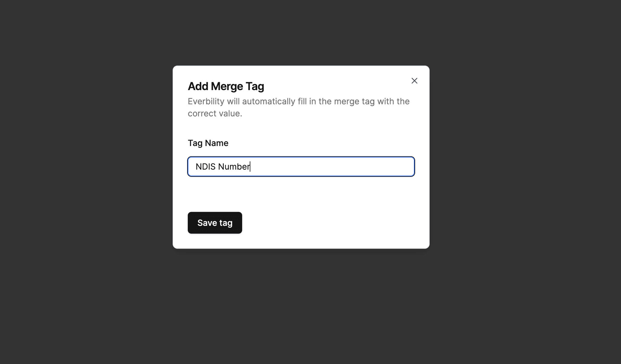Focus the Tag Name input field
The width and height of the screenshot is (621, 364).
pos(301,167)
